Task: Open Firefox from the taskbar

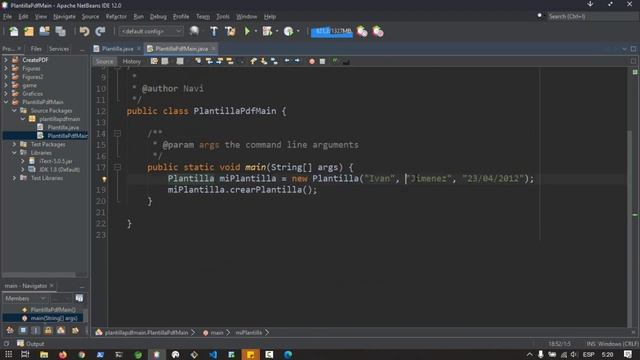Action: (x=62, y=355)
